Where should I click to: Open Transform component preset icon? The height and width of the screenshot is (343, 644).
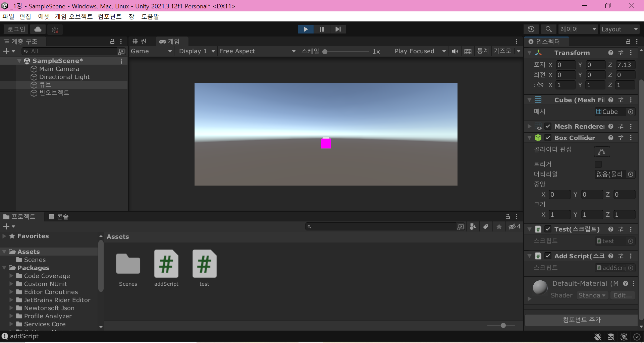point(621,53)
